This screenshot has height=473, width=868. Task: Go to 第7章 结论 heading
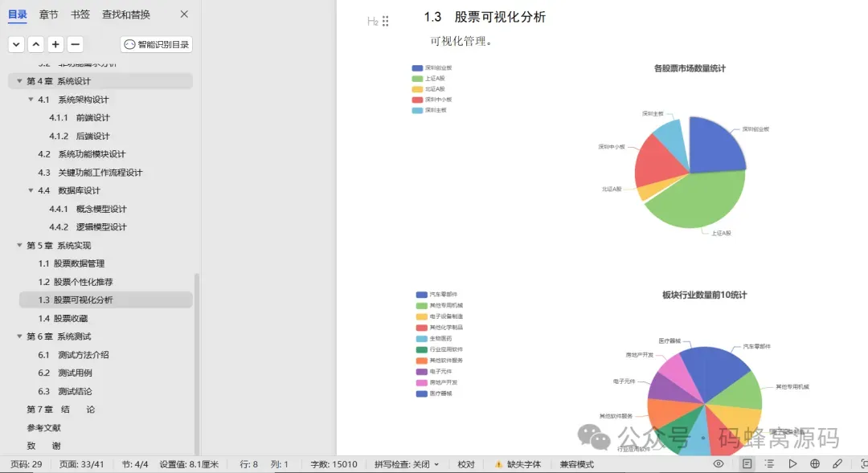click(61, 410)
